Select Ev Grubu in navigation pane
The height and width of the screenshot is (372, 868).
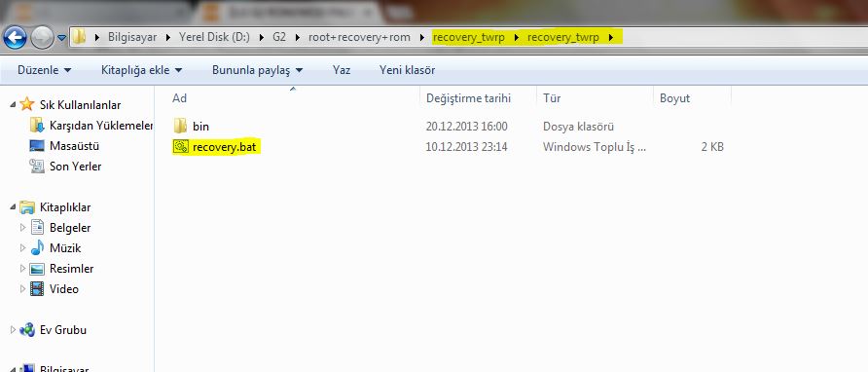point(62,330)
